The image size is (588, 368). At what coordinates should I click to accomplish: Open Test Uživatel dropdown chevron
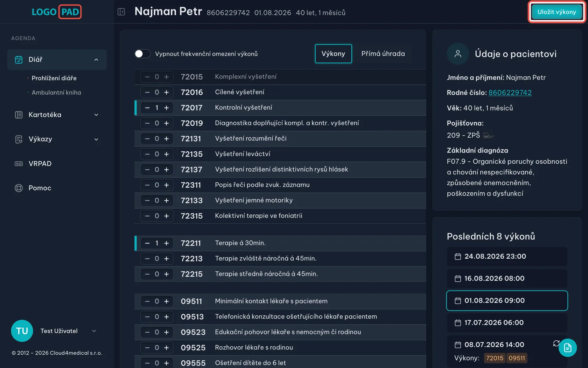pos(94,331)
